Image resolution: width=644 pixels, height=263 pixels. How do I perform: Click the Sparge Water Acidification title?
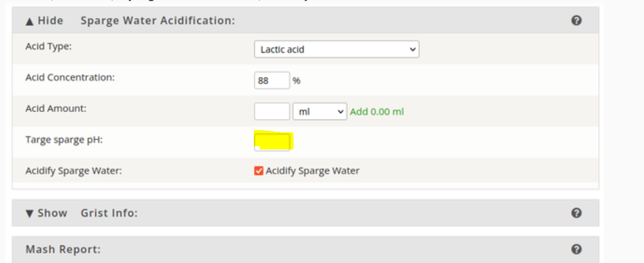tap(158, 21)
